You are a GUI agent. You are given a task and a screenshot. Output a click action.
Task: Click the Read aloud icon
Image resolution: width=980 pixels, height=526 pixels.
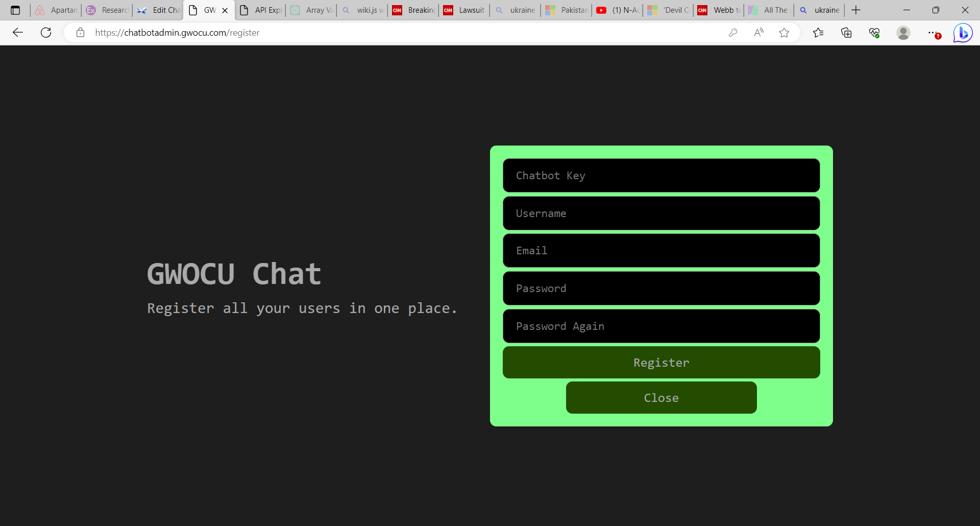[x=759, y=33]
